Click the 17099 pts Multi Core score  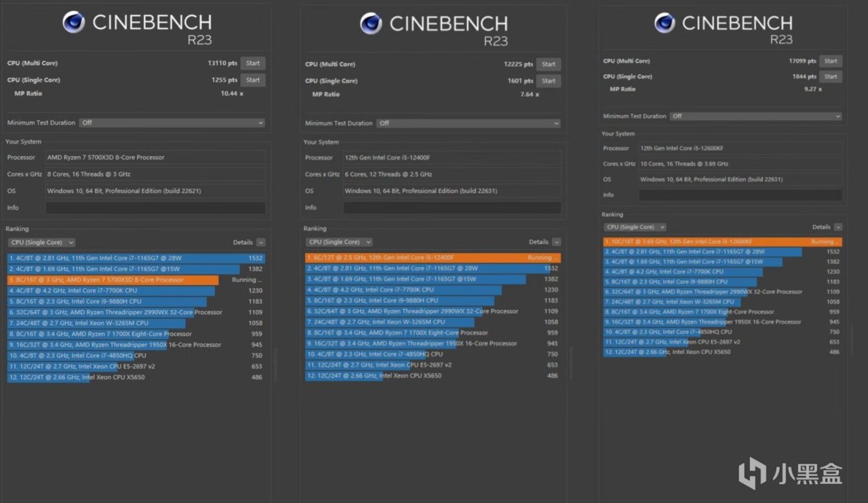click(x=802, y=61)
